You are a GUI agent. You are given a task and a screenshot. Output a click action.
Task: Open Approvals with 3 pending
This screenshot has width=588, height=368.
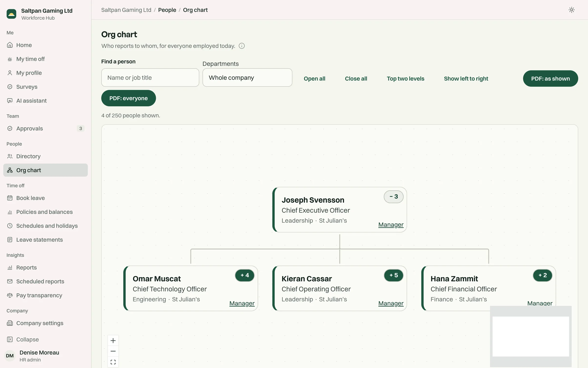[x=45, y=128]
